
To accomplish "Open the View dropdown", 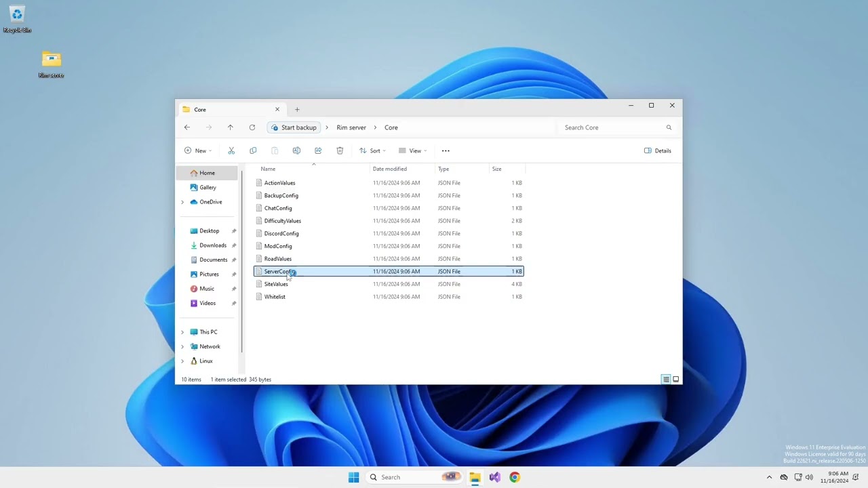I will pos(412,150).
